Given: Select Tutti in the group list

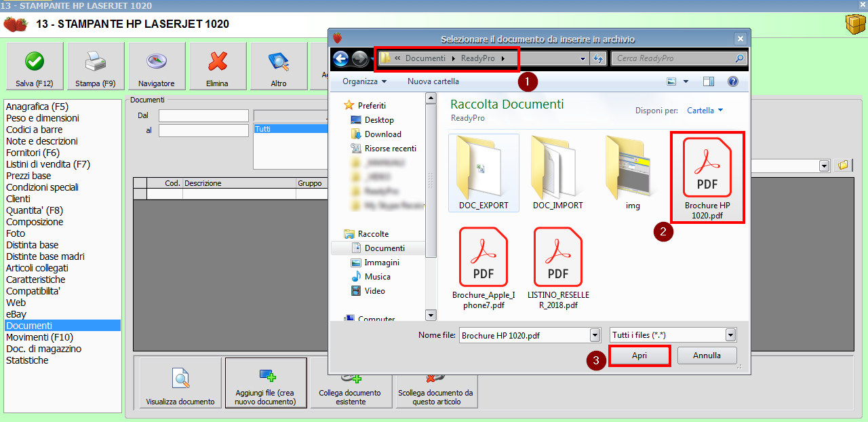Looking at the screenshot, I should 290,129.
